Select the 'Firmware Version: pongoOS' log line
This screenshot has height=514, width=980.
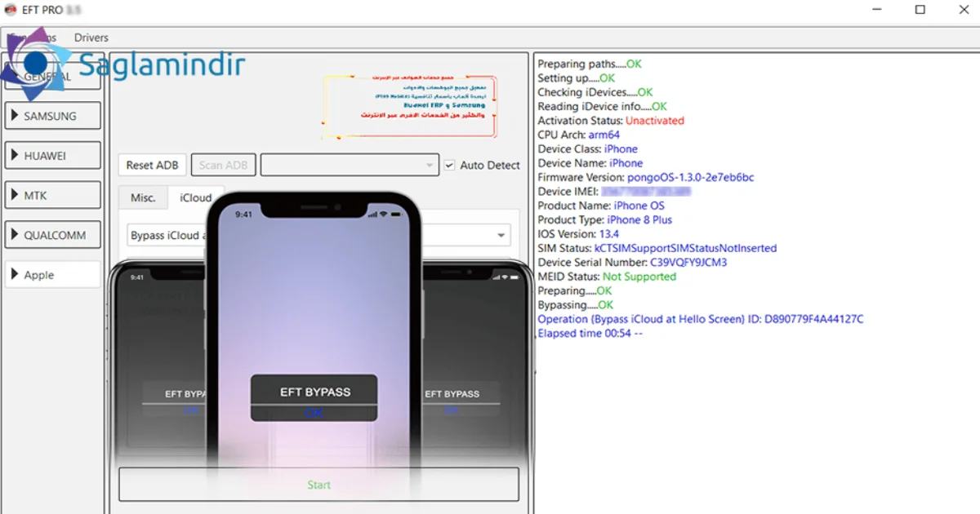[646, 177]
